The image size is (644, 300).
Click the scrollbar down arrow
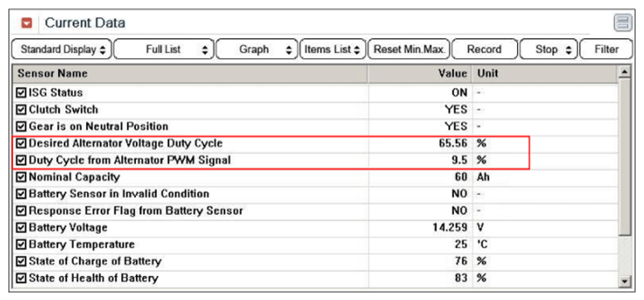click(x=624, y=281)
